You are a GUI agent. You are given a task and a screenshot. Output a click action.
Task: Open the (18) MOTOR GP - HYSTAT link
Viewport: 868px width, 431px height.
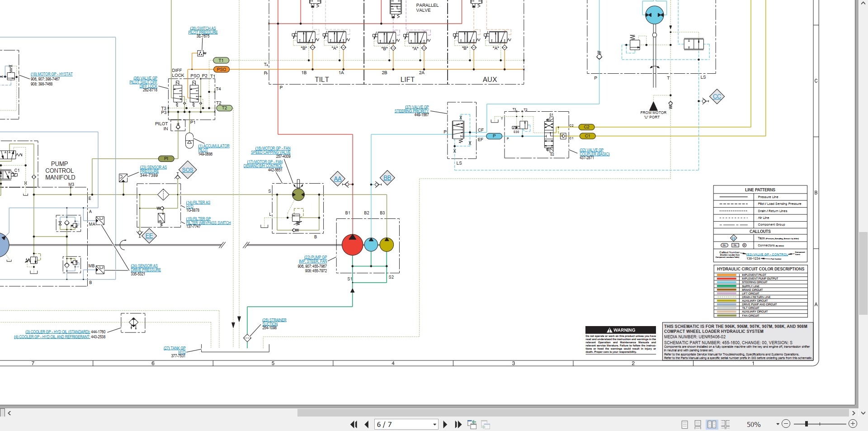point(52,74)
